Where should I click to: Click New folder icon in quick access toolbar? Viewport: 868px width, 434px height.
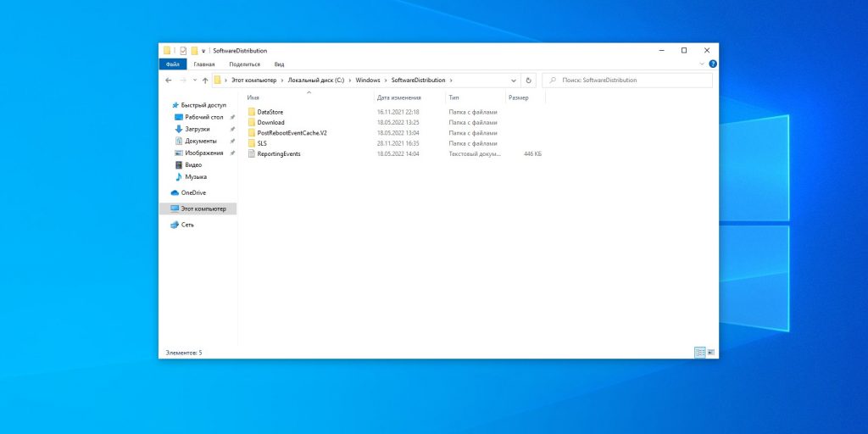194,50
